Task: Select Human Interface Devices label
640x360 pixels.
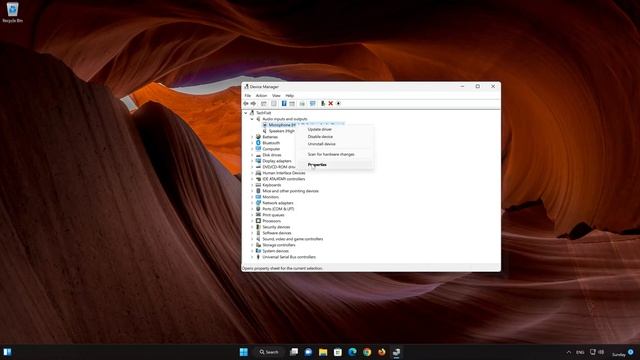Action: pyautogui.click(x=284, y=173)
